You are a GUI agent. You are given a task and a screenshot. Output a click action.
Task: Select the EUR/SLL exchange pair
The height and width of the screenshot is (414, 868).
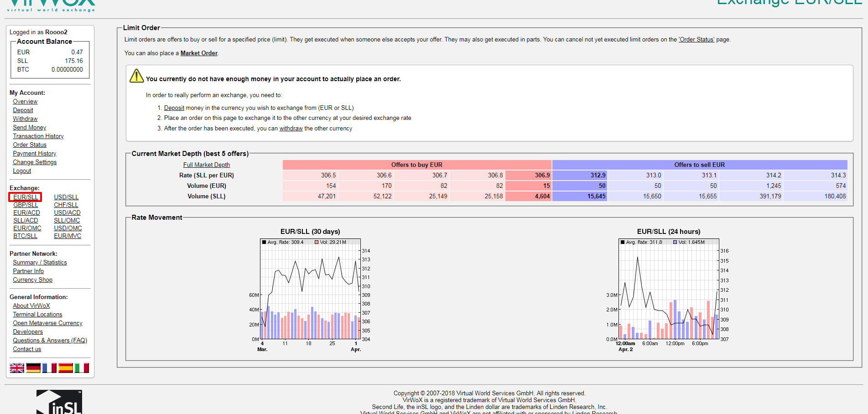(x=26, y=197)
